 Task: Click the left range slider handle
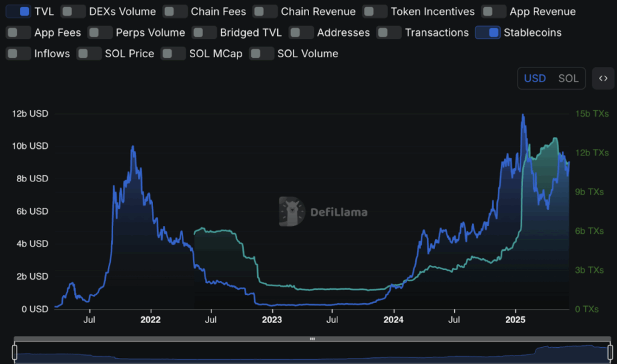[x=15, y=352]
